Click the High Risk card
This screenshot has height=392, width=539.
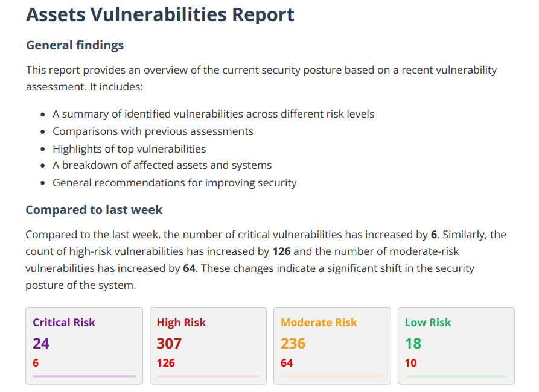pos(208,346)
